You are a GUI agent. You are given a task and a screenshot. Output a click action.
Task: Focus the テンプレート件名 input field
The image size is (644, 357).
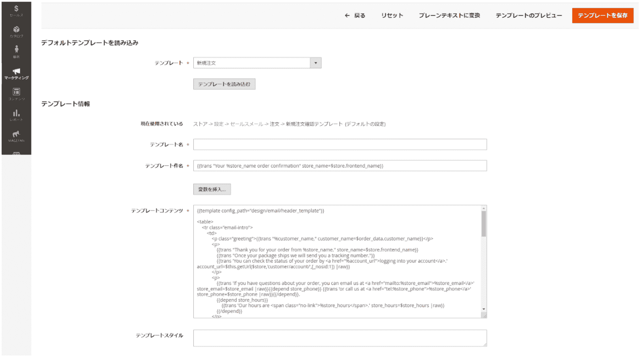pyautogui.click(x=340, y=166)
